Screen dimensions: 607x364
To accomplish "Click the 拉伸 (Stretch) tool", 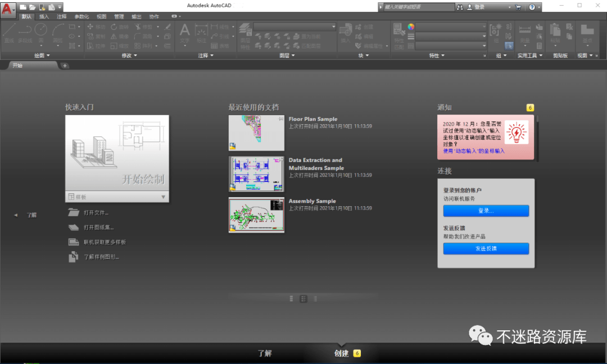I will click(96, 46).
